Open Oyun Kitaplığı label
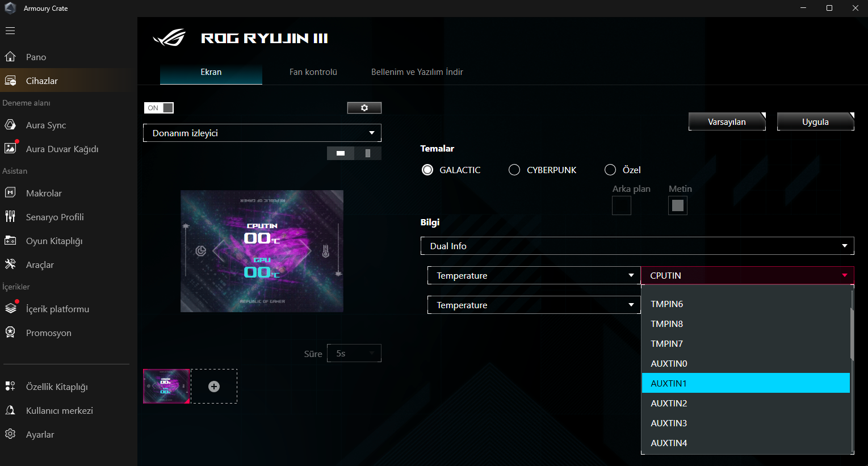Screen dimensions: 868x466 click(x=54, y=241)
